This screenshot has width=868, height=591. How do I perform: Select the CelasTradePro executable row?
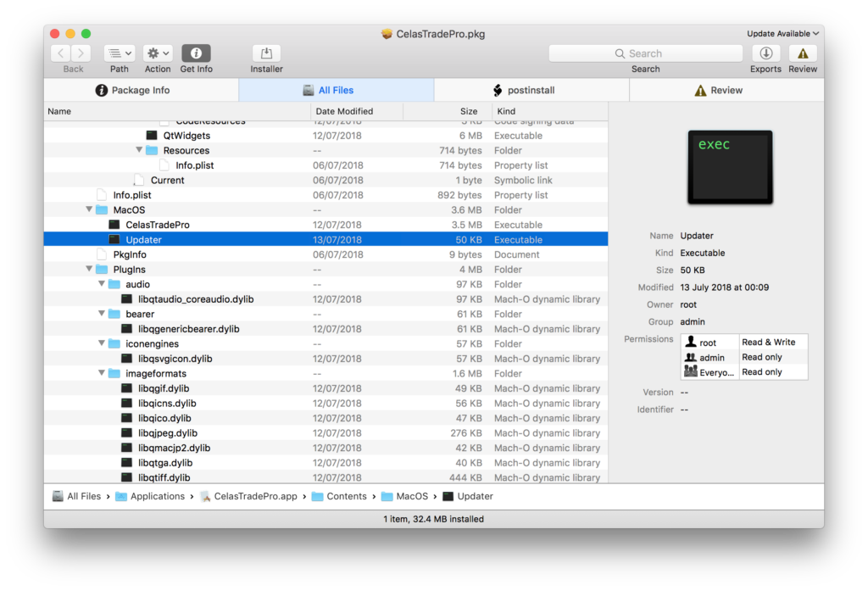[158, 225]
